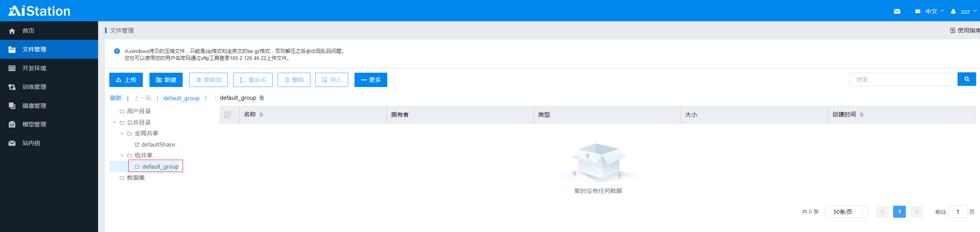Image resolution: width=980 pixels, height=232 pixels.
Task: Collapse the 全局共享 tree node
Action: [x=122, y=133]
